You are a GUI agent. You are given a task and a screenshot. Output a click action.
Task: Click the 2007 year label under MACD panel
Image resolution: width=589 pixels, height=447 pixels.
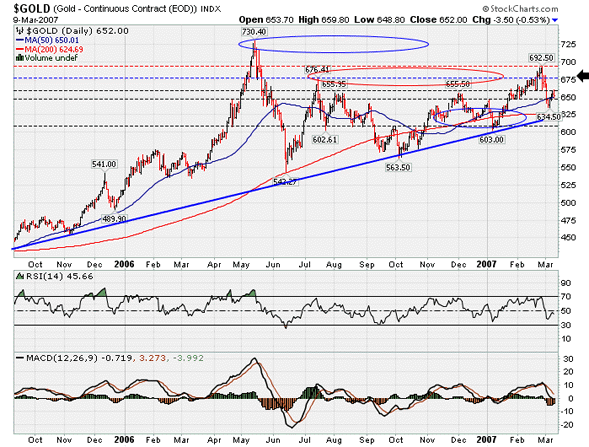(486, 439)
